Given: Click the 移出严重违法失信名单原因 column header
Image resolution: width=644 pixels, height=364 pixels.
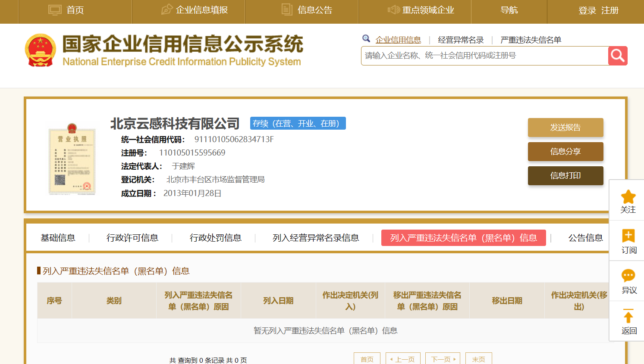Looking at the screenshot, I should (427, 301).
